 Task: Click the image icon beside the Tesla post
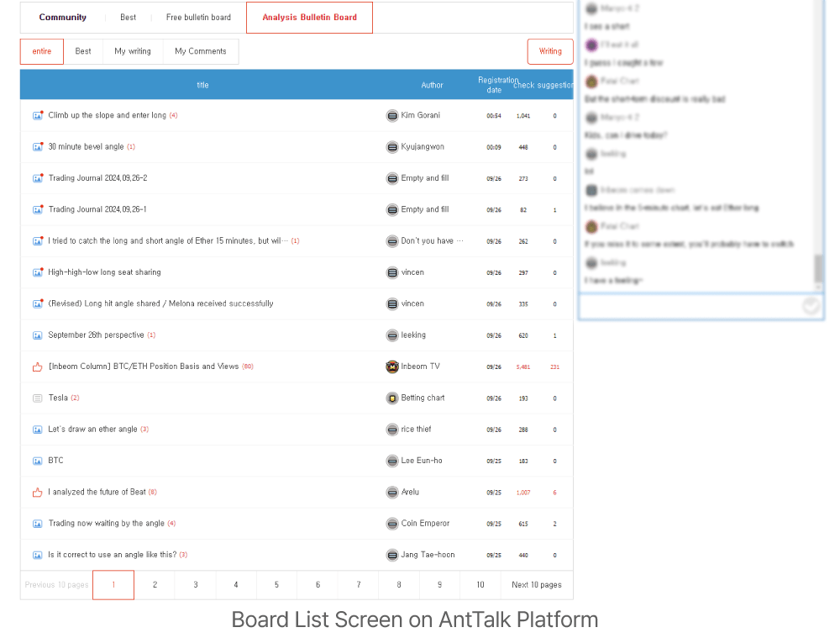38,398
